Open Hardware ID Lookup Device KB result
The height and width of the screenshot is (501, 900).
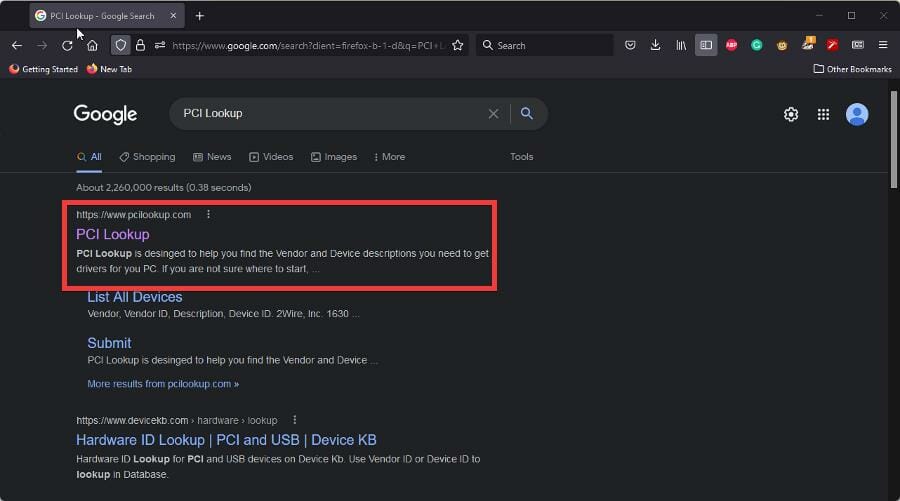(x=226, y=440)
